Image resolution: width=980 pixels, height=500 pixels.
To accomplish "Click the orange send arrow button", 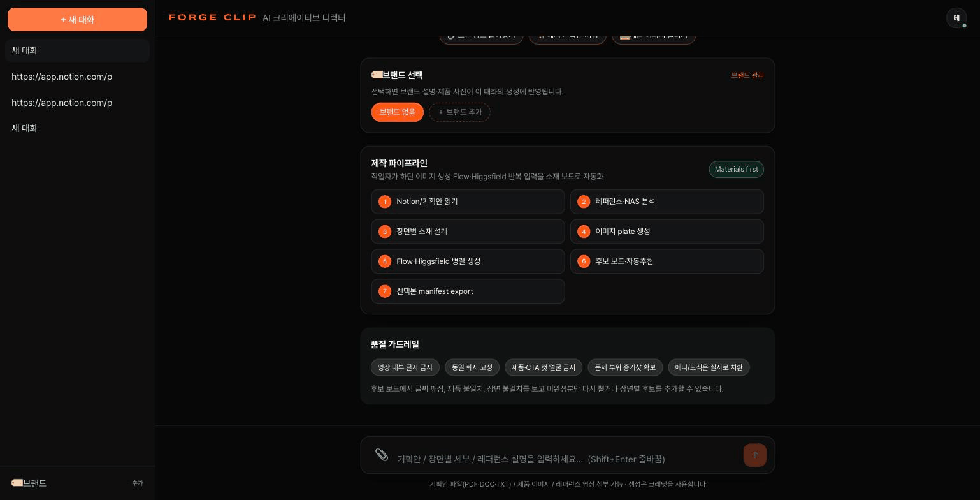I will (754, 455).
